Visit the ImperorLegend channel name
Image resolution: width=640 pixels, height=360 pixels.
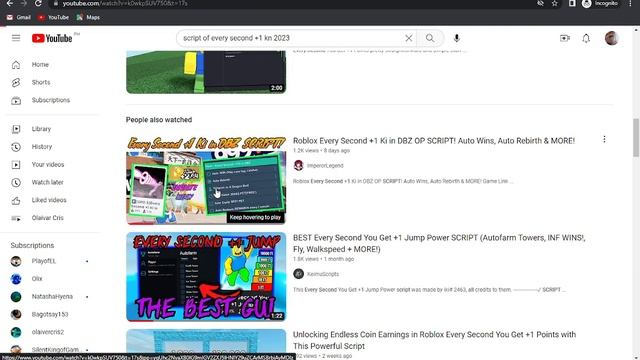click(x=325, y=166)
